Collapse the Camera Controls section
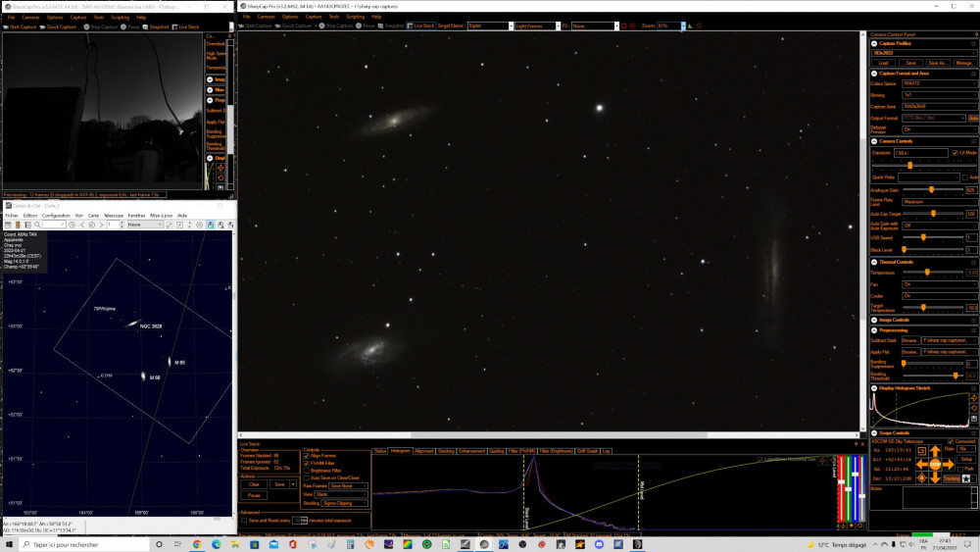This screenshot has width=980, height=552. [874, 141]
